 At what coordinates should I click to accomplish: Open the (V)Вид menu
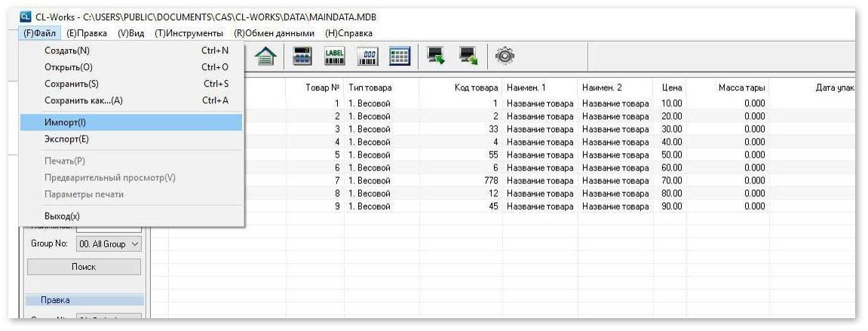point(131,33)
